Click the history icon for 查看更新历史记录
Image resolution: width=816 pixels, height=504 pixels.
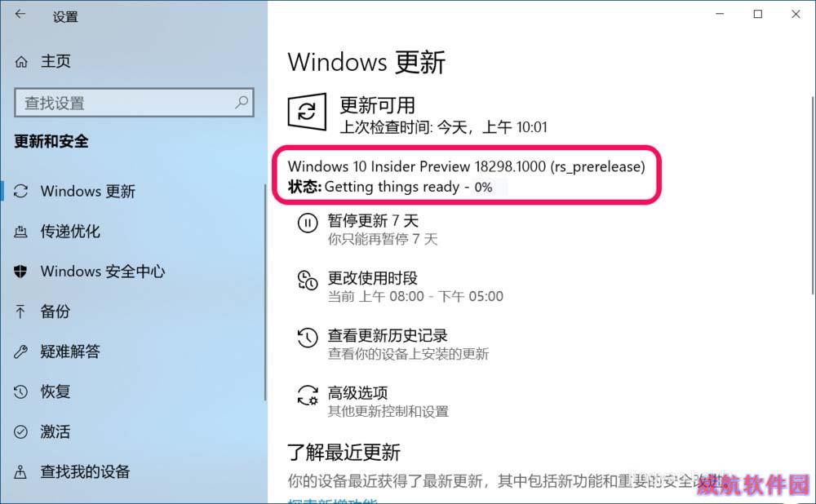pos(308,338)
